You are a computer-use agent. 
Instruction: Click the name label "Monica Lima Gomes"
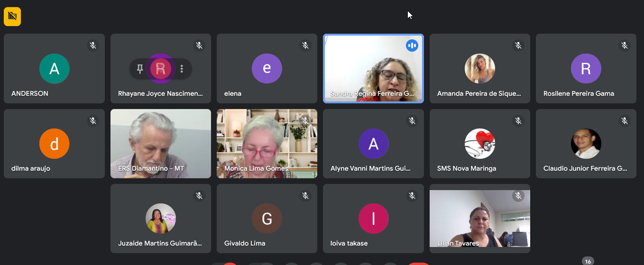pyautogui.click(x=256, y=168)
